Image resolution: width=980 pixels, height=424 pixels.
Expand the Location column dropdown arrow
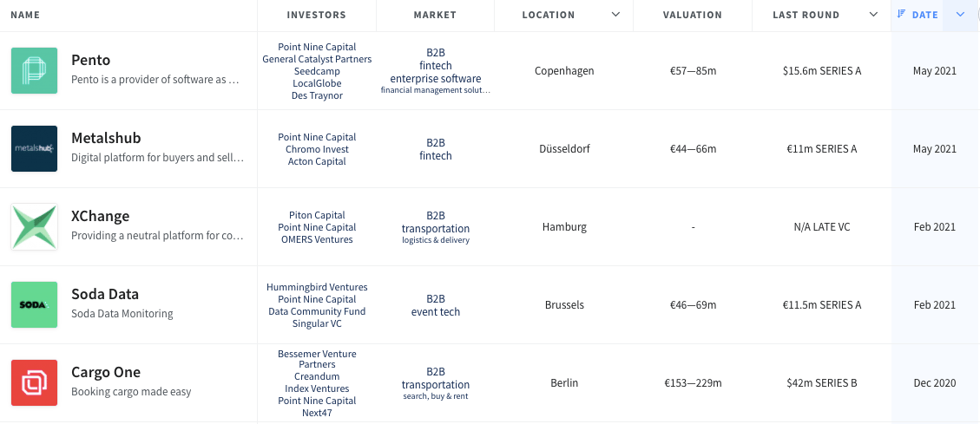tap(615, 15)
